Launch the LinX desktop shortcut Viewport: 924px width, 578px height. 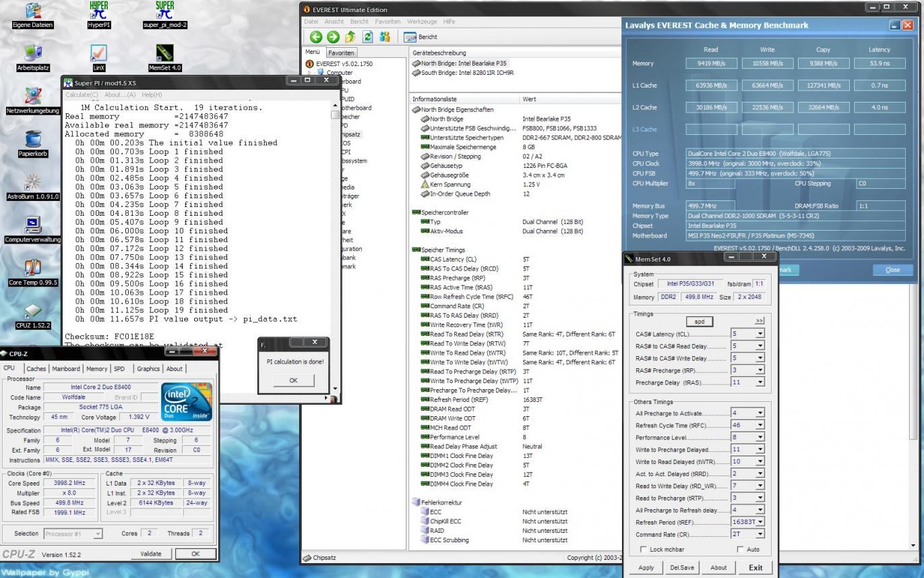(98, 58)
